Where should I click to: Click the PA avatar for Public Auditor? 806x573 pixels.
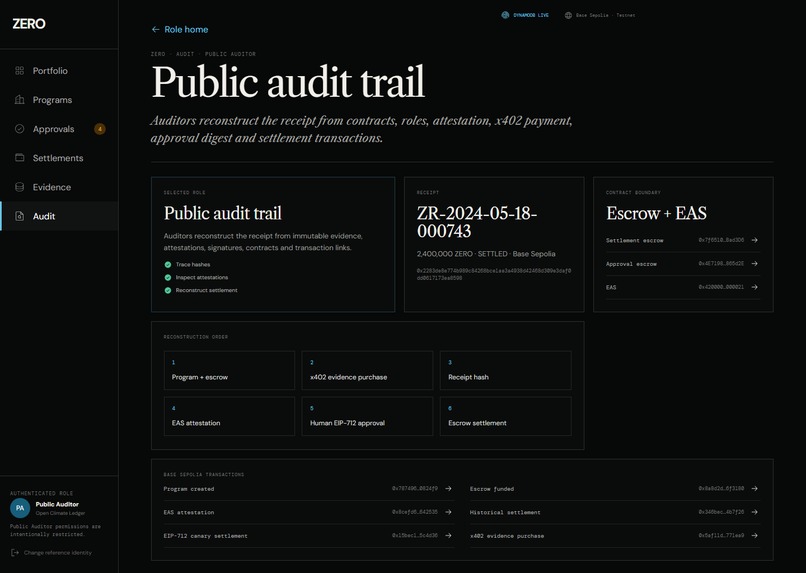coord(20,508)
